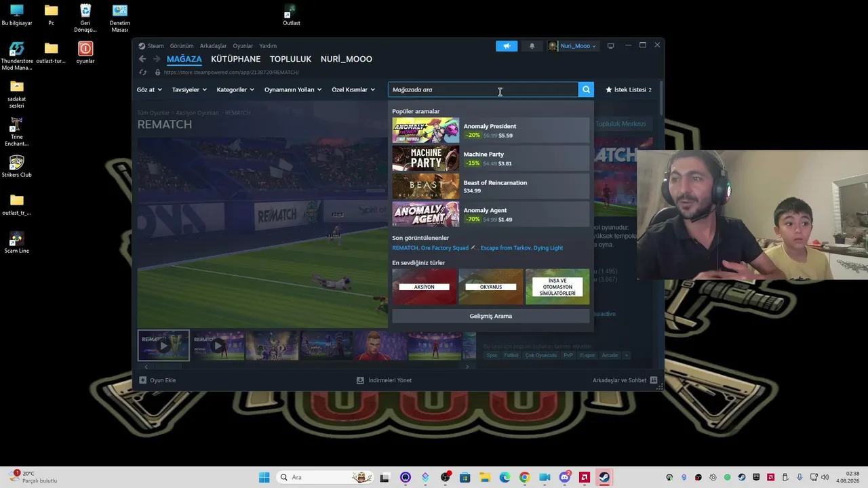Open OBS Studio from the taskbar
868x488 pixels.
(445, 477)
